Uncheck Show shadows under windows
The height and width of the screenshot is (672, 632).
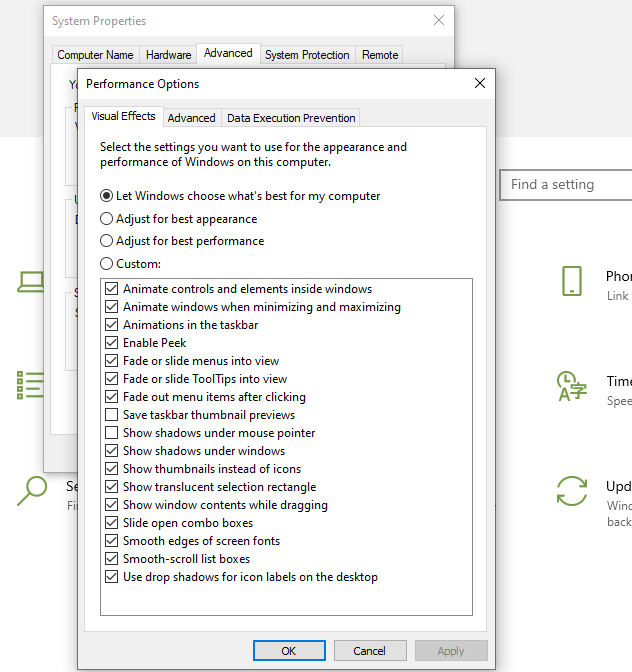[x=111, y=451]
